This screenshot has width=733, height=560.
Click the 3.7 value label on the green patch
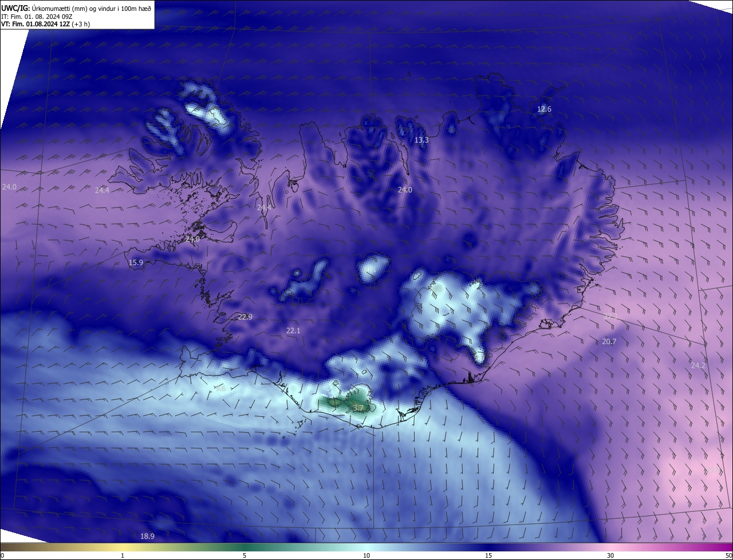[x=358, y=408]
